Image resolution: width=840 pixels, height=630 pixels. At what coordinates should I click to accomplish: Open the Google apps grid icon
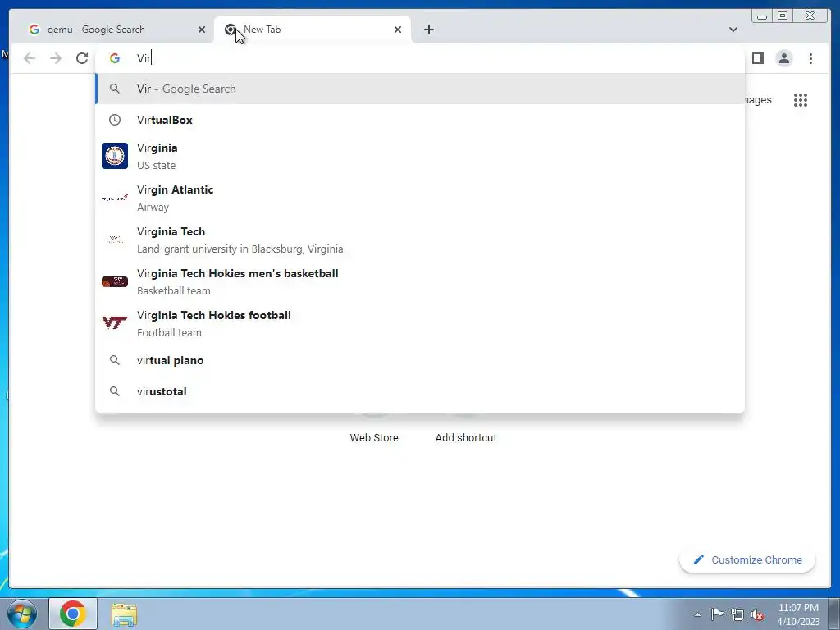click(x=801, y=100)
